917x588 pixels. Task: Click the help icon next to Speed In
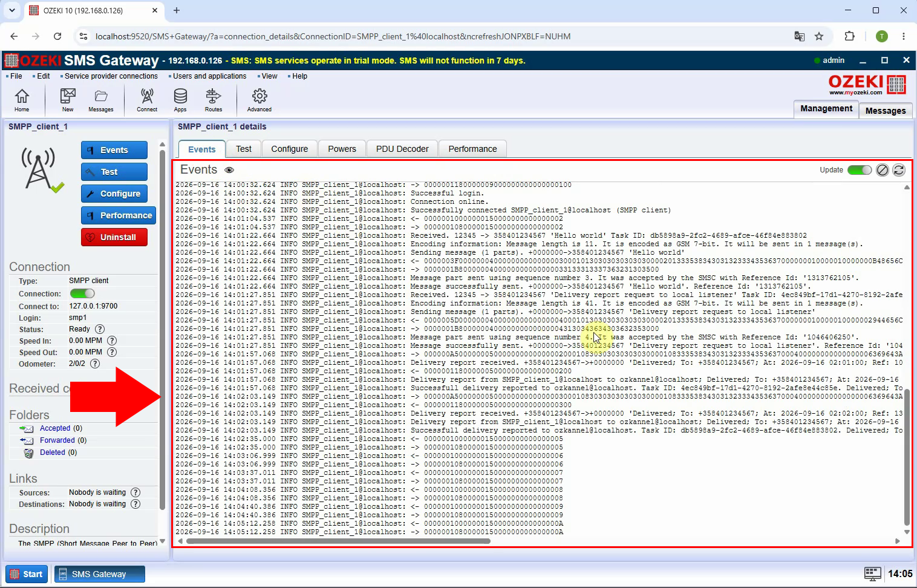click(112, 341)
